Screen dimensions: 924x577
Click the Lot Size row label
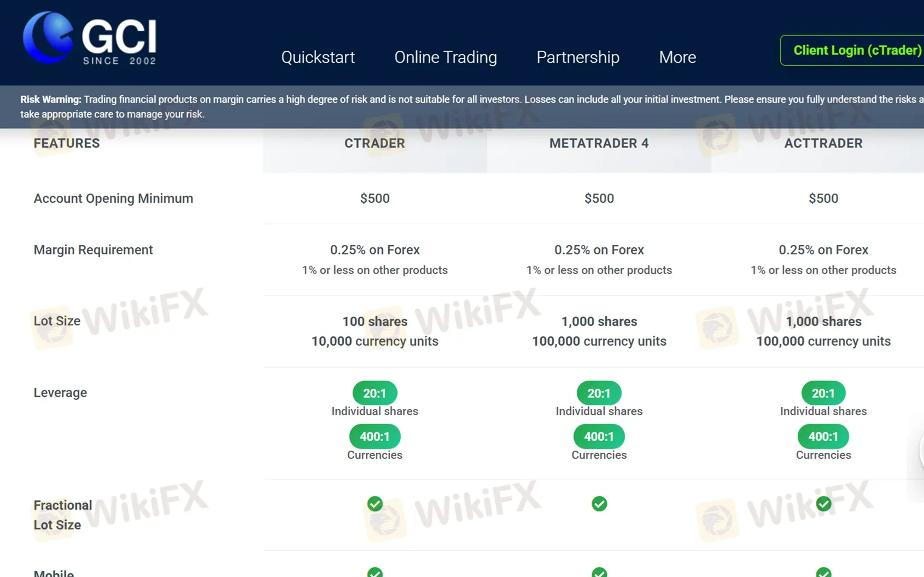click(57, 321)
